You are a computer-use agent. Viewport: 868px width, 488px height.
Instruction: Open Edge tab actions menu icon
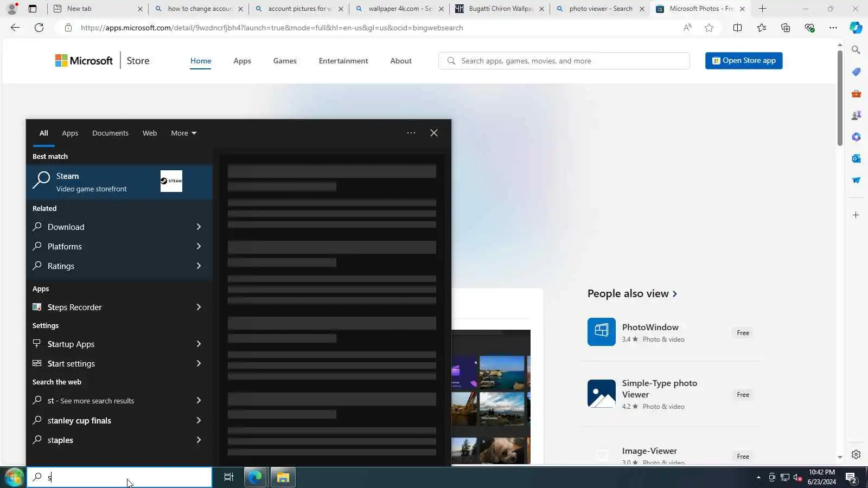(33, 9)
